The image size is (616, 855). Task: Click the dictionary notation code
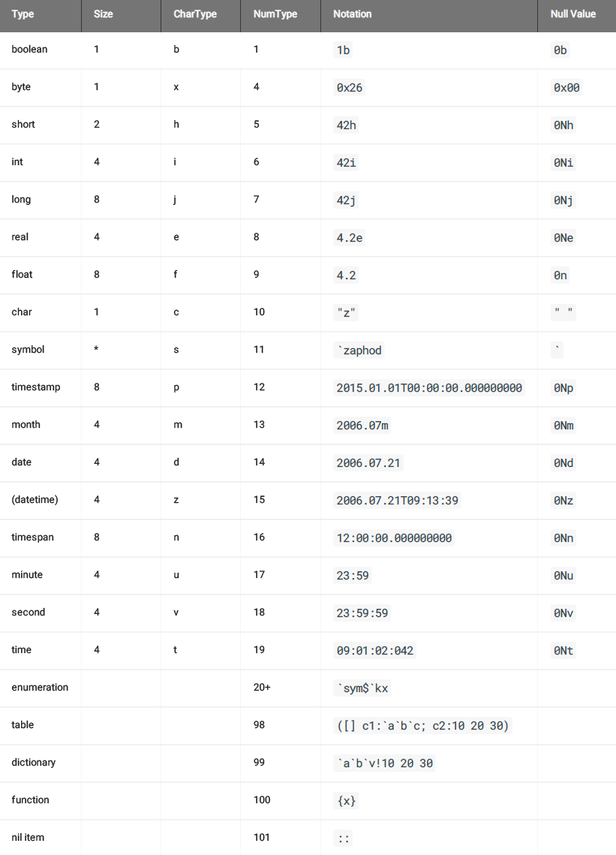click(x=385, y=763)
